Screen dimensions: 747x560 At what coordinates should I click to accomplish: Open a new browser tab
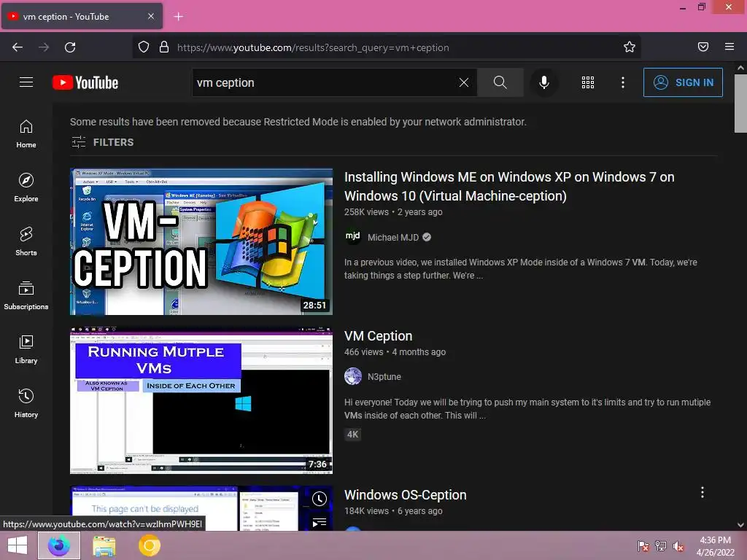pyautogui.click(x=178, y=17)
